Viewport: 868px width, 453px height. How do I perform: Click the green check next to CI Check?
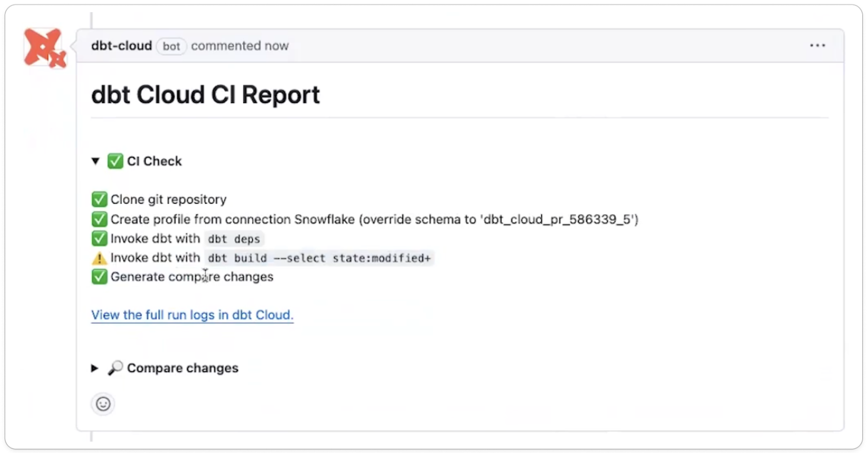[x=115, y=161]
